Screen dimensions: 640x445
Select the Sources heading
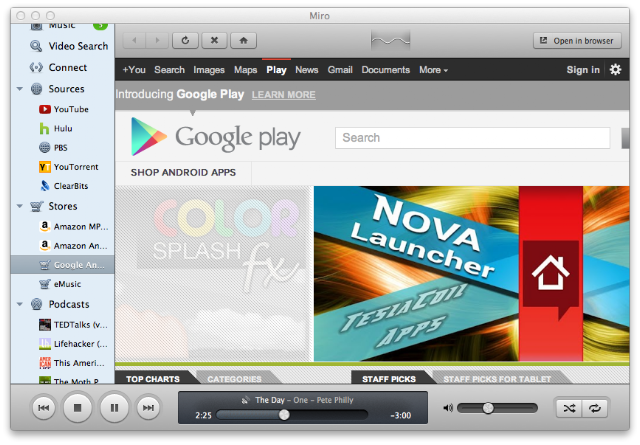click(x=67, y=89)
